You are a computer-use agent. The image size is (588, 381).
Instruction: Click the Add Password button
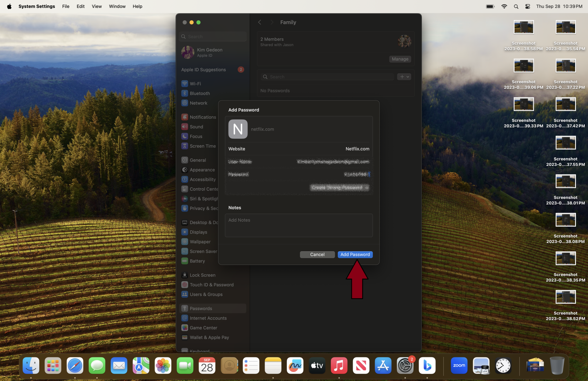point(355,254)
